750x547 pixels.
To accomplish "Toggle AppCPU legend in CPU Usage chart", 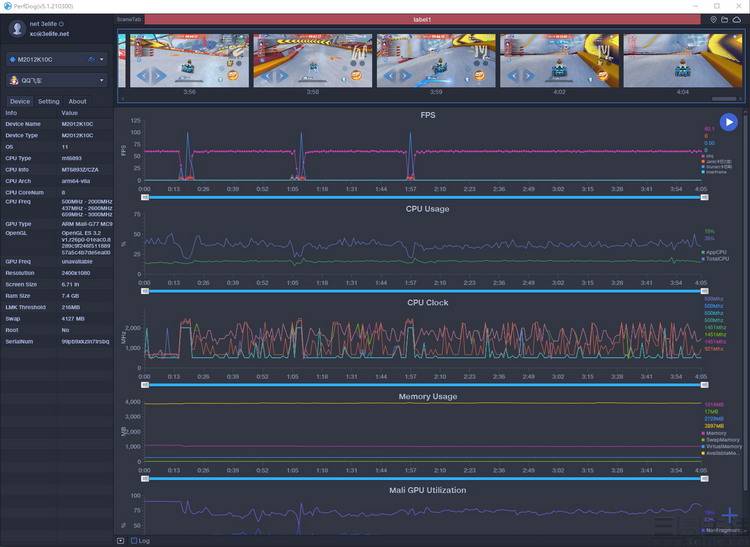I will (714, 252).
